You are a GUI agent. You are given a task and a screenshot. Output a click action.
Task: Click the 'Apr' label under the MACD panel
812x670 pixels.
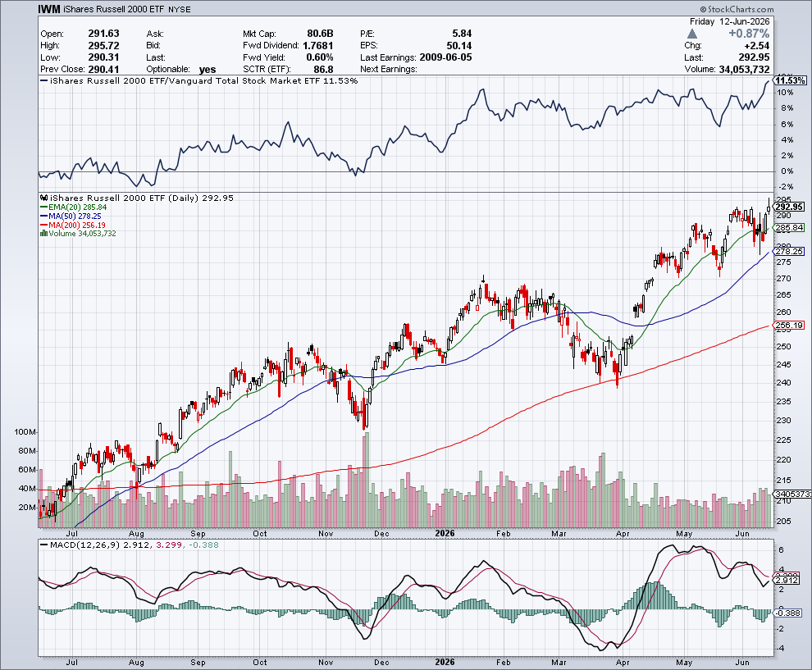point(623,663)
